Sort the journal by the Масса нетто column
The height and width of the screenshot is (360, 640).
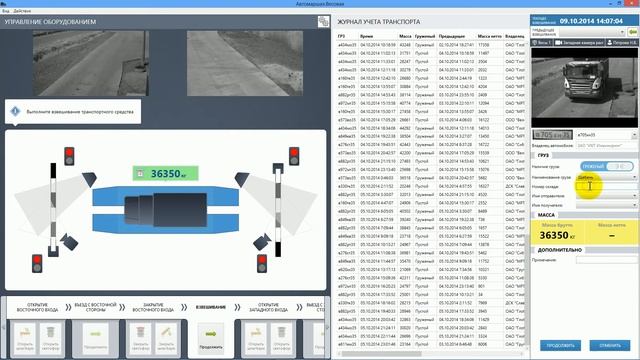489,36
